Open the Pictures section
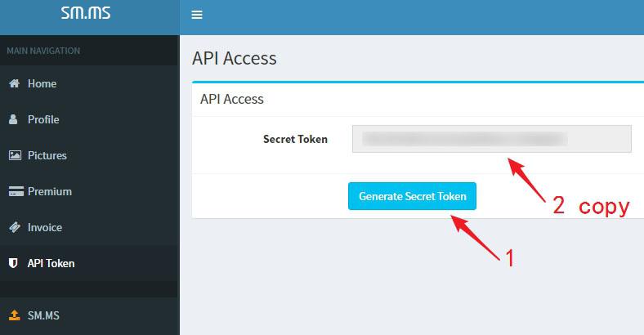644x335 pixels. (x=90, y=155)
